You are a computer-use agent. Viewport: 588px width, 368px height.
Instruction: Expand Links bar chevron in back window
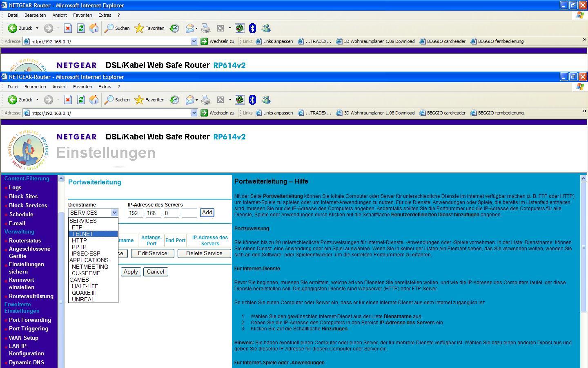click(x=584, y=40)
